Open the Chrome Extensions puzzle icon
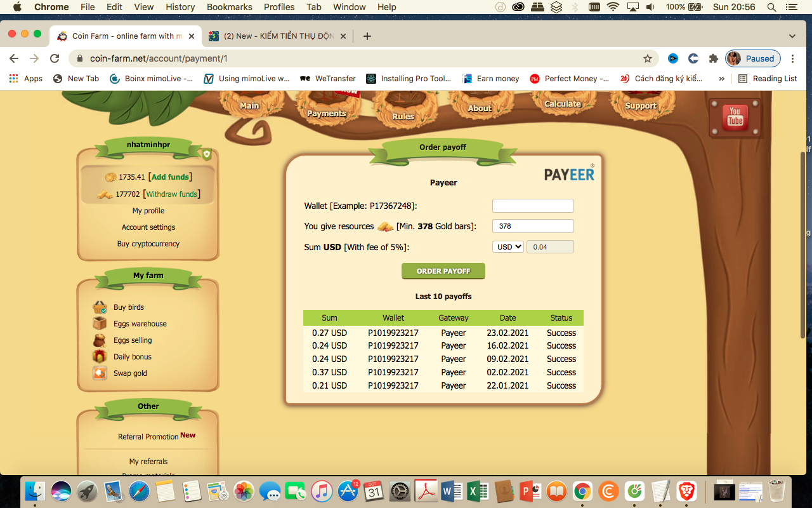812x508 pixels. [x=714, y=58]
